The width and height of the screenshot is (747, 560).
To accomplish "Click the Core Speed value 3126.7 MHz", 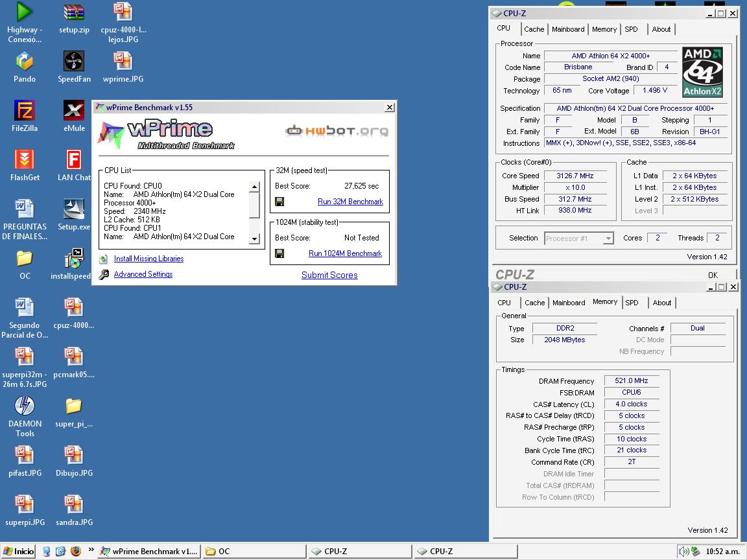I will click(x=575, y=176).
